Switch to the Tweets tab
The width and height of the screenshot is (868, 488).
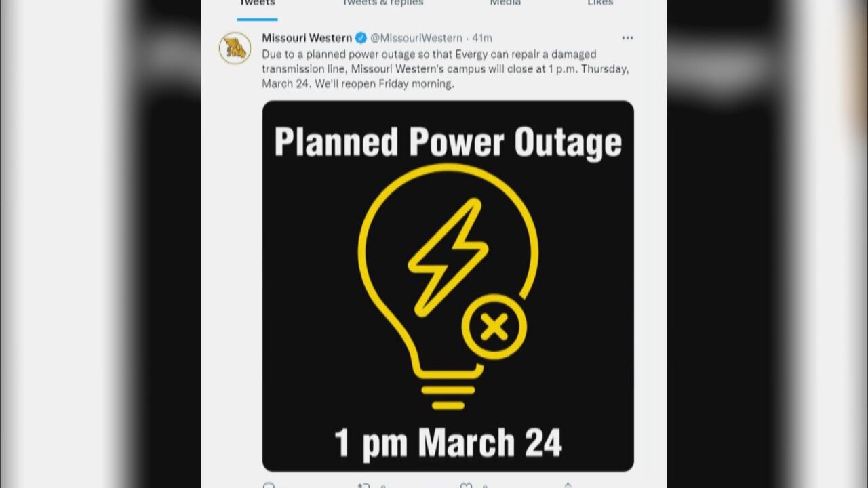tap(257, 3)
